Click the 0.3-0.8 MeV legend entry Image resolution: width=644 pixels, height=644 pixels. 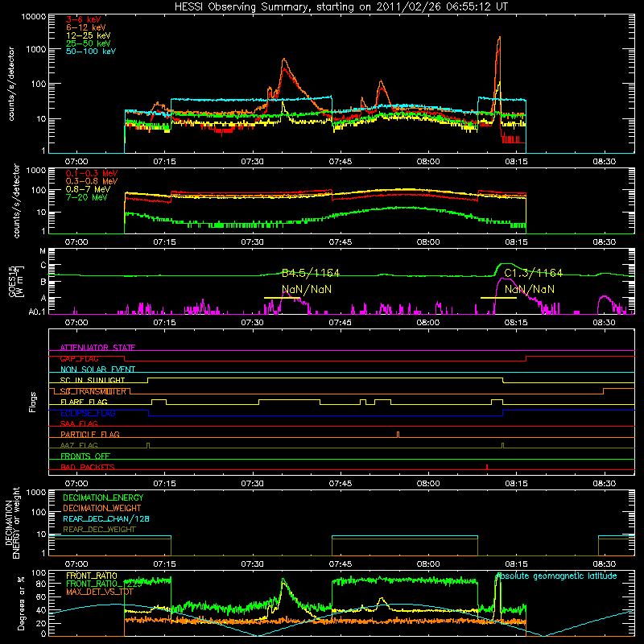pyautogui.click(x=92, y=181)
